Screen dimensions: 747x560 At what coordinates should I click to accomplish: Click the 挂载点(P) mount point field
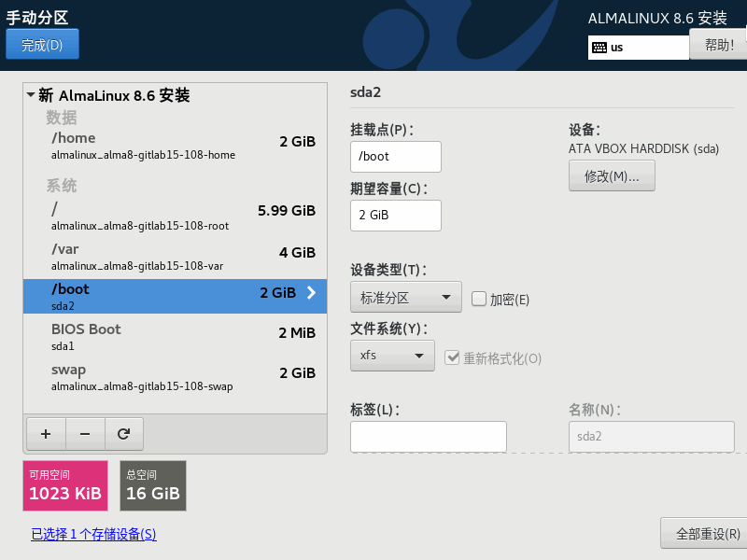396,156
